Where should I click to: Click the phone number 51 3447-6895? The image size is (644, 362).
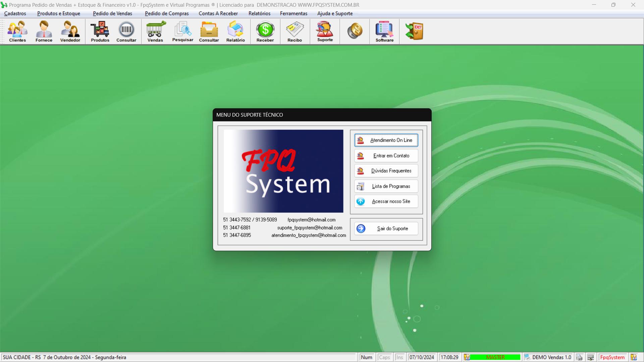point(237,235)
